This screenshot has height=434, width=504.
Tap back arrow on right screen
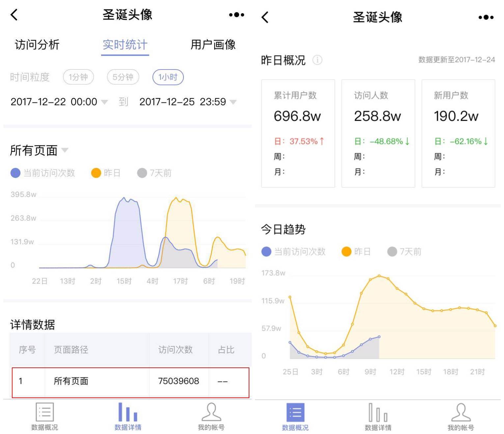[x=265, y=17]
